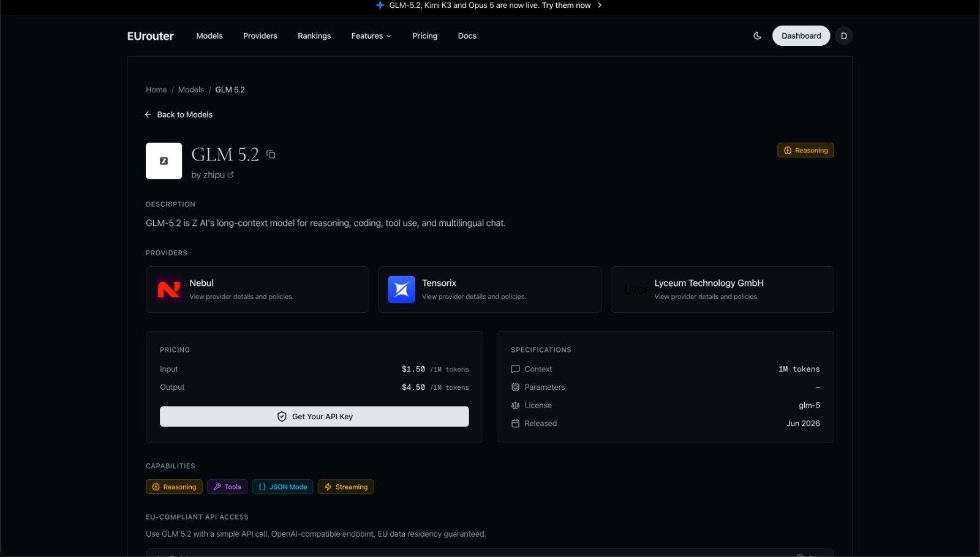Click the GLM 5.2 page heading
Image resolution: width=980 pixels, height=557 pixels.
[225, 154]
